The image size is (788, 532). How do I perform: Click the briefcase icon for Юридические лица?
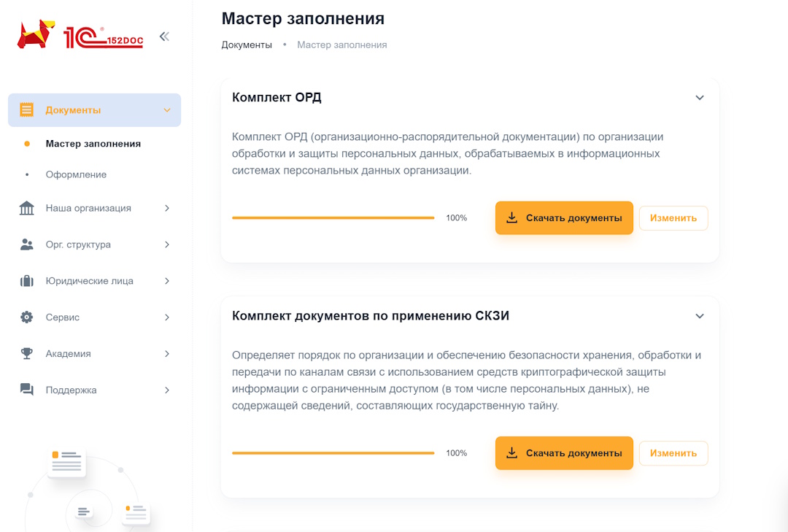point(27,281)
